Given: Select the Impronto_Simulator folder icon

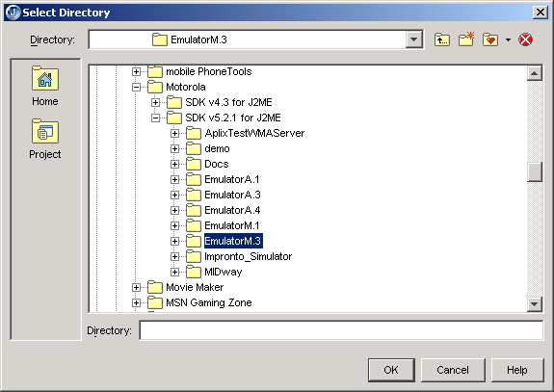Looking at the screenshot, I should click(194, 256).
